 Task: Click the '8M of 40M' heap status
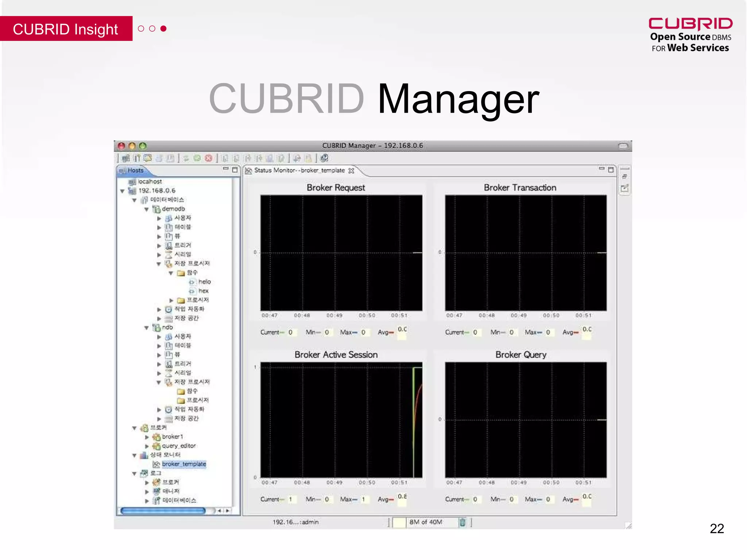[x=426, y=522]
